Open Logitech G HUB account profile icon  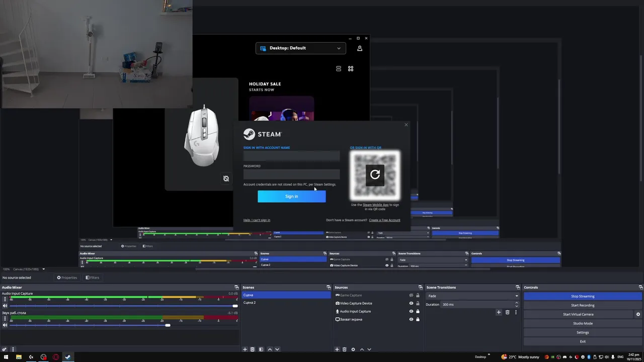click(x=360, y=48)
